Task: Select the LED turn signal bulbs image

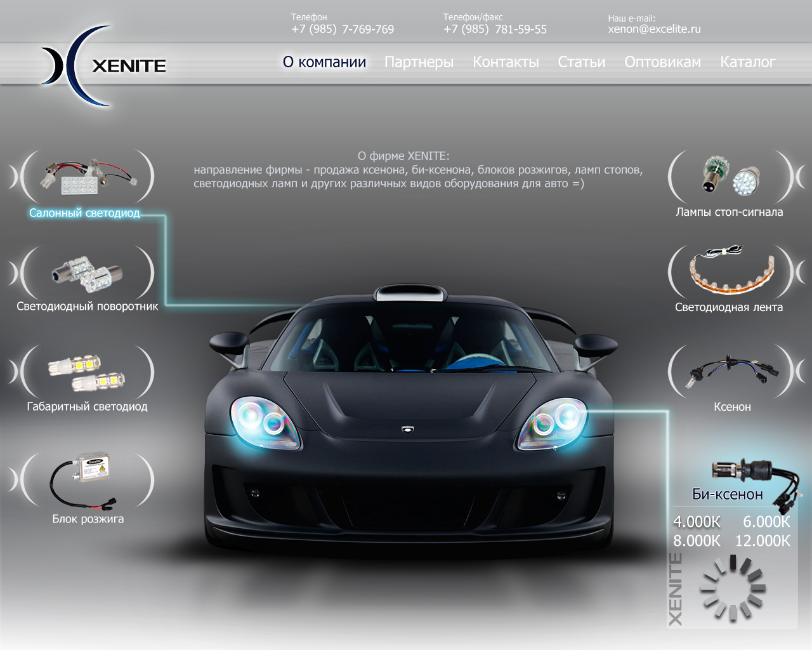Action: [87, 274]
